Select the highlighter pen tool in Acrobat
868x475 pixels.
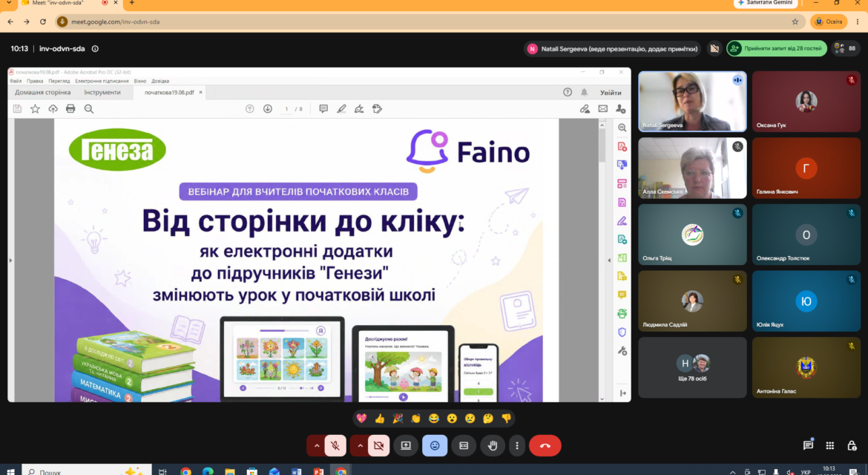pos(341,109)
